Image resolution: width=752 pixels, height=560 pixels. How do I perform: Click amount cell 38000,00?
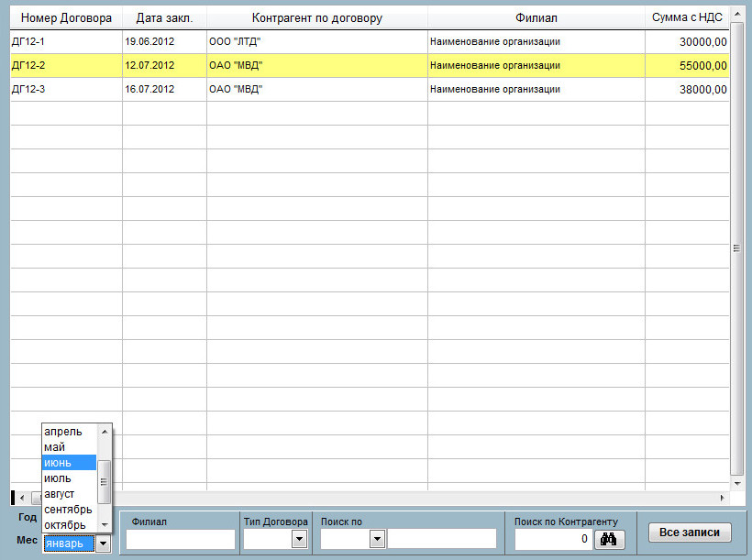click(687, 89)
